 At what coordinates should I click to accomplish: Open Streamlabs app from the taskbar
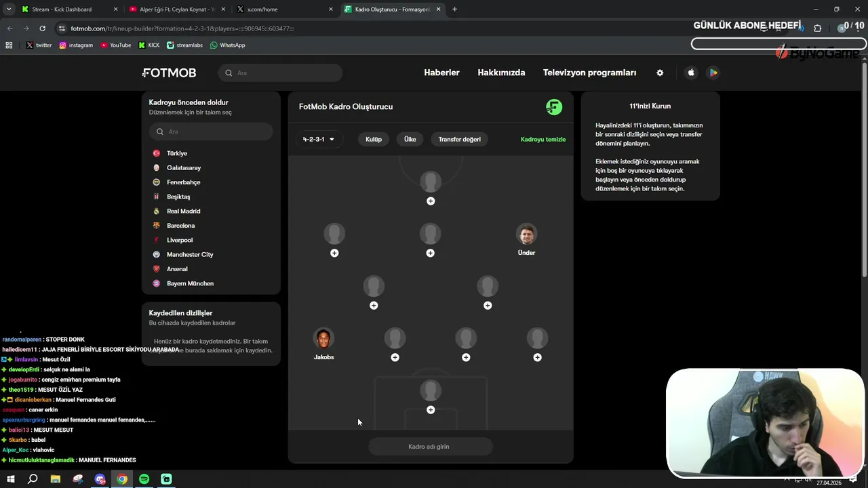(166, 479)
